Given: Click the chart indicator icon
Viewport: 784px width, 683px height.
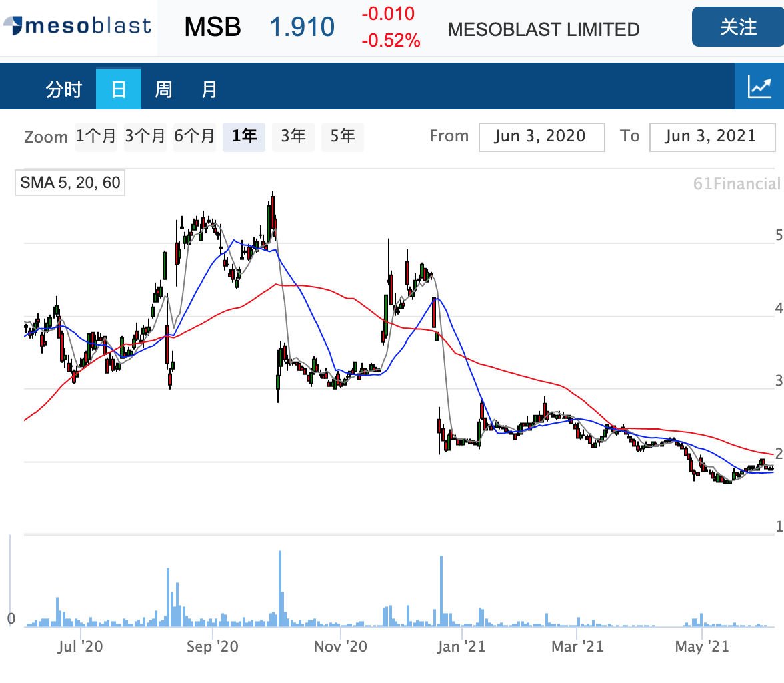Looking at the screenshot, I should (x=759, y=87).
